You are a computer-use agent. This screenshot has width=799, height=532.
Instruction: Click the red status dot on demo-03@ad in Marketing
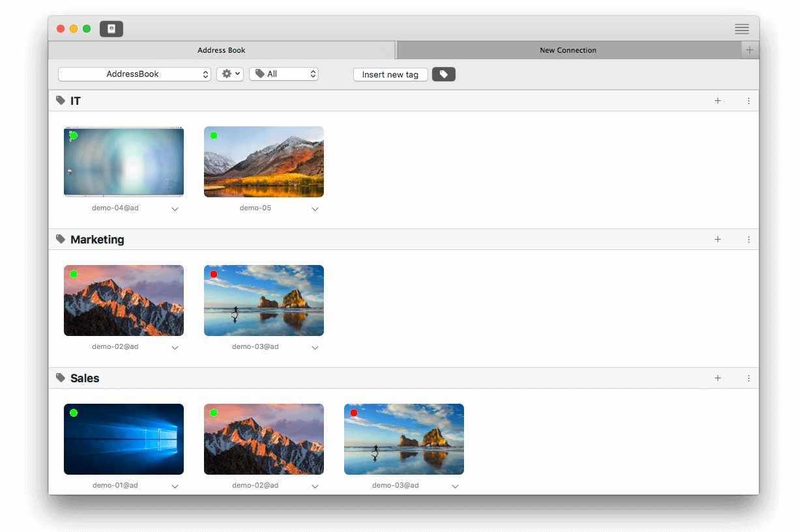[214, 274]
